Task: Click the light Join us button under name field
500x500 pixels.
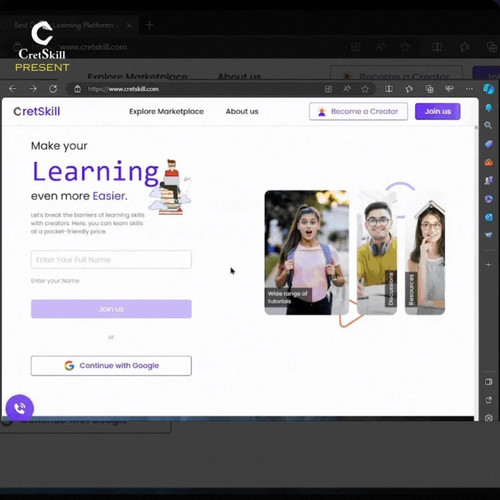Action: tap(111, 309)
